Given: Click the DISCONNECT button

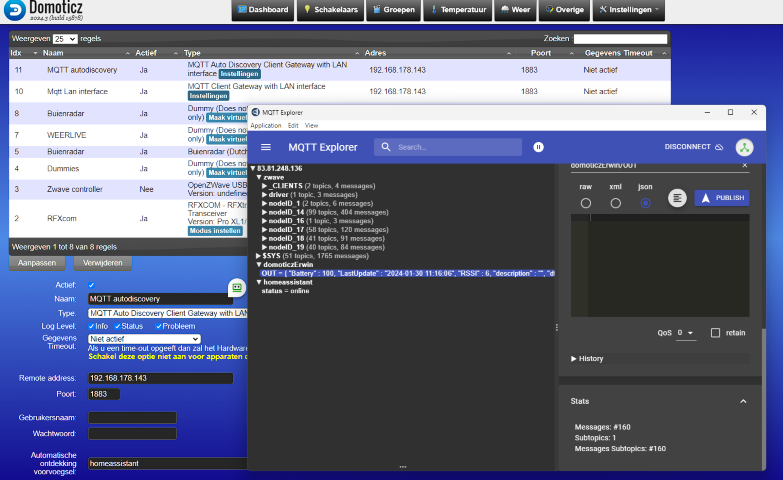Looking at the screenshot, I should (x=694, y=147).
